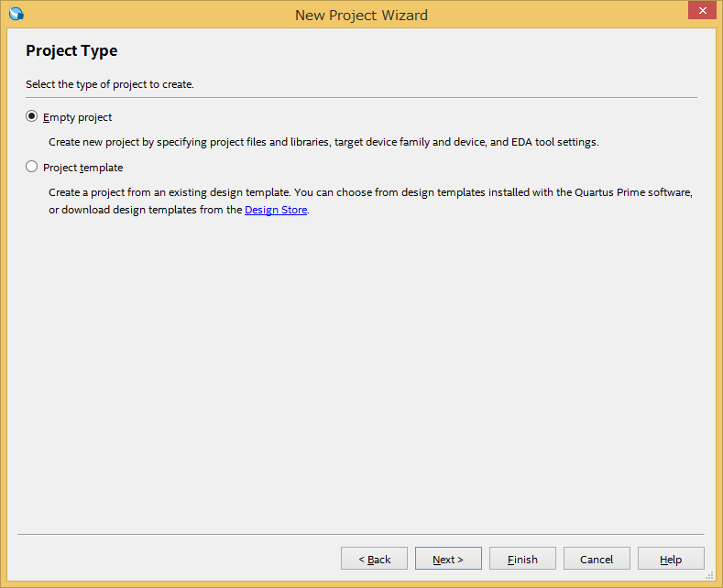Image resolution: width=723 pixels, height=588 pixels.
Task: Cancel the New Project Wizard
Action: pyautogui.click(x=597, y=559)
